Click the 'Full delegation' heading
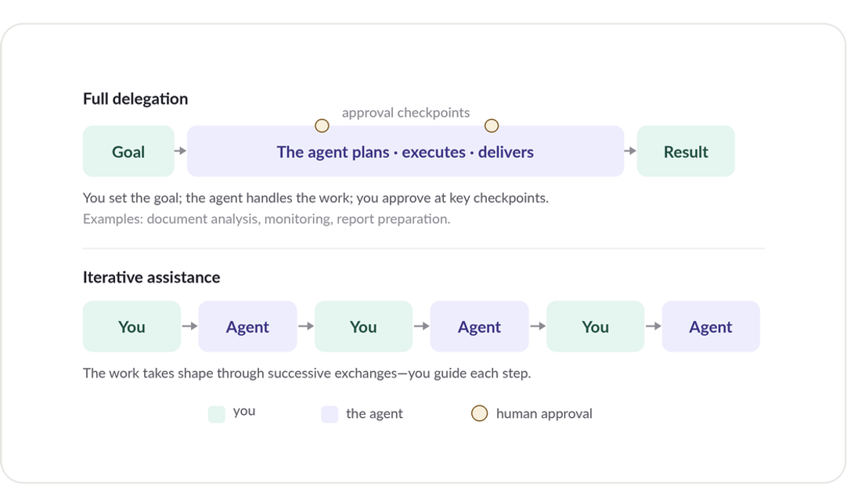The width and height of the screenshot is (861, 504). tap(135, 99)
